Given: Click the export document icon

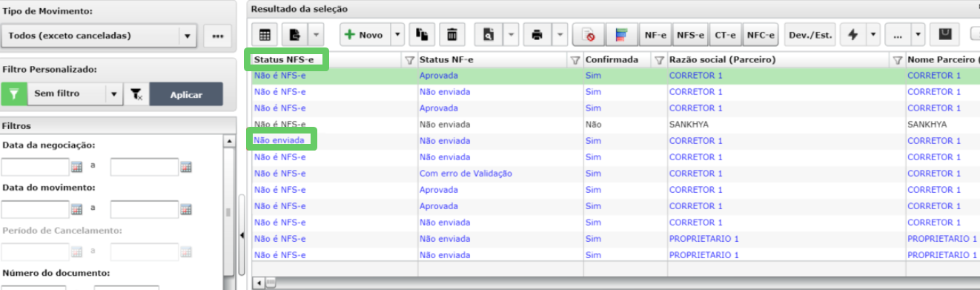Looking at the screenshot, I should [x=294, y=35].
